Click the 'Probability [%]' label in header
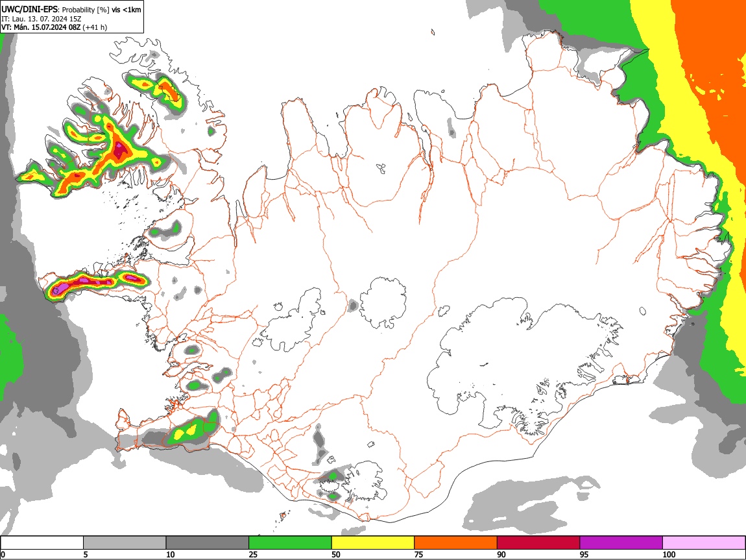Screen dimensions: 746x560 tap(86, 10)
